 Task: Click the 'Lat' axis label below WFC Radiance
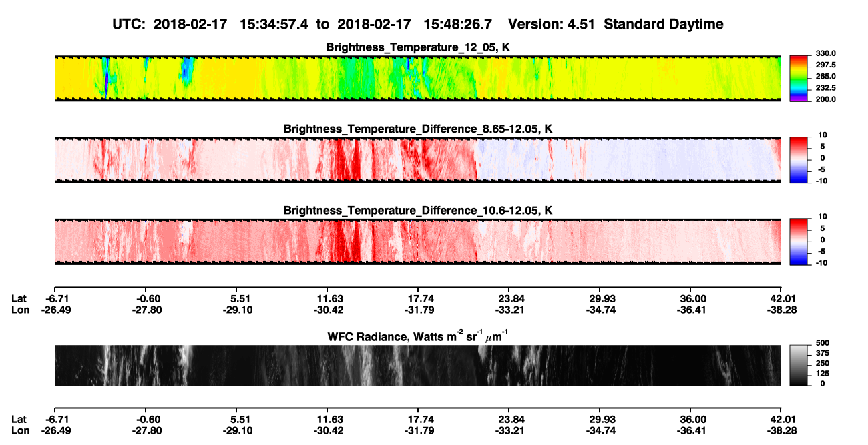coord(19,420)
